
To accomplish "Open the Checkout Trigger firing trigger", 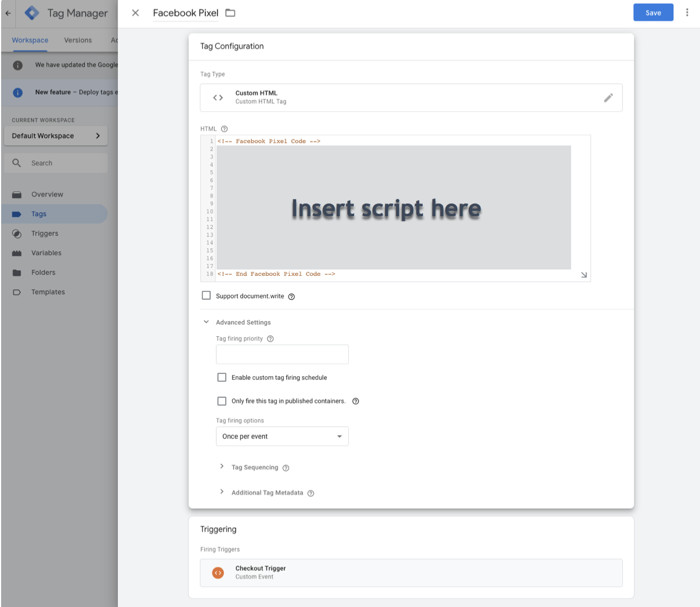I will pos(411,573).
